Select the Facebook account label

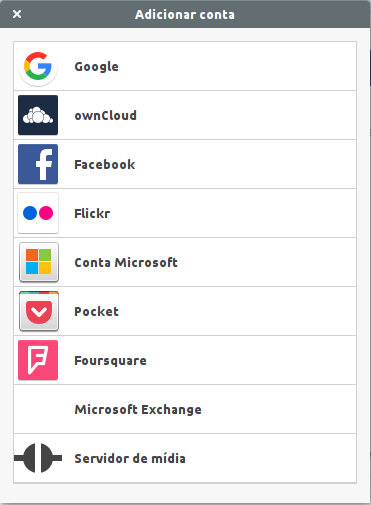[105, 164]
